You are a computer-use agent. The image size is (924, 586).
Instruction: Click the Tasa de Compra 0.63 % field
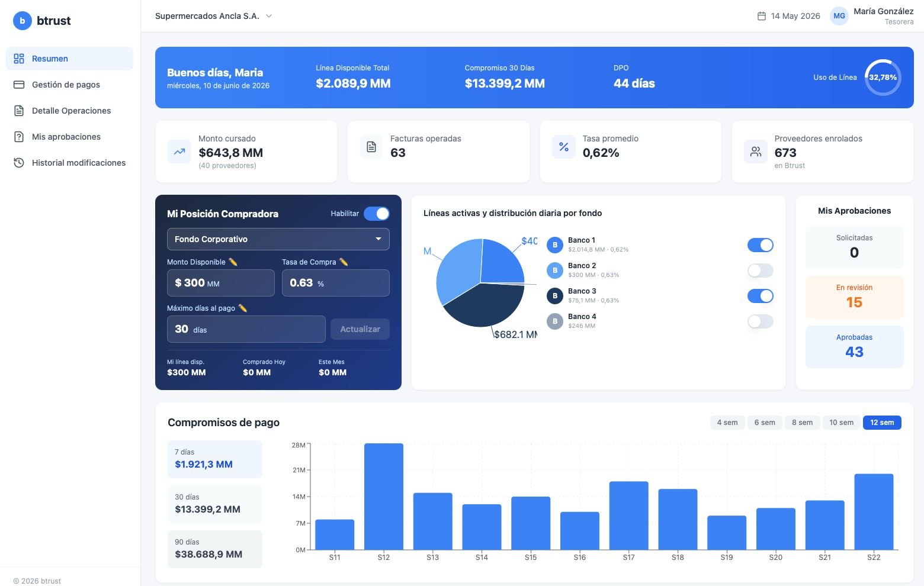336,283
